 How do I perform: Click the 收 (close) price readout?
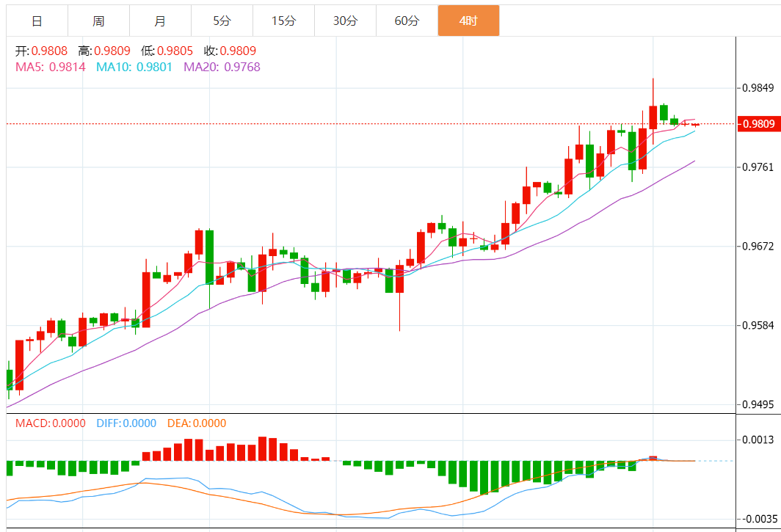230,51
